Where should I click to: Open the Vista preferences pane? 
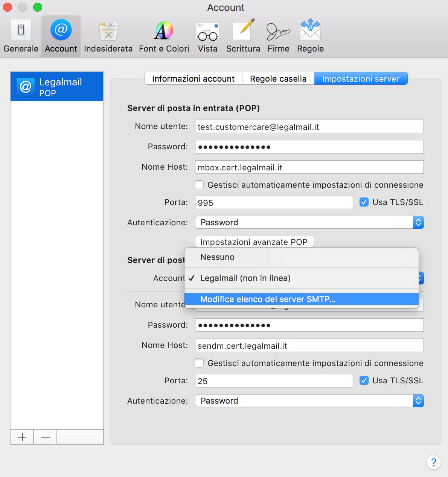pos(207,36)
